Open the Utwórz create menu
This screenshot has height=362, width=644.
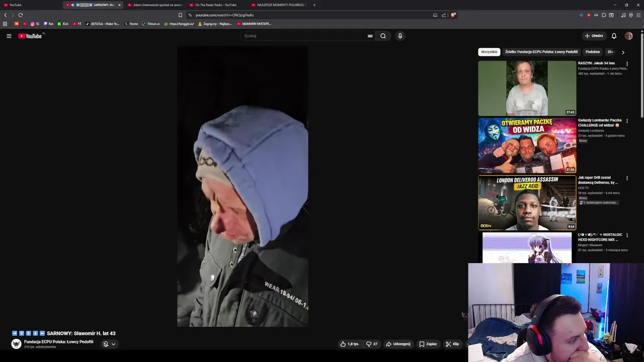pyautogui.click(x=594, y=36)
